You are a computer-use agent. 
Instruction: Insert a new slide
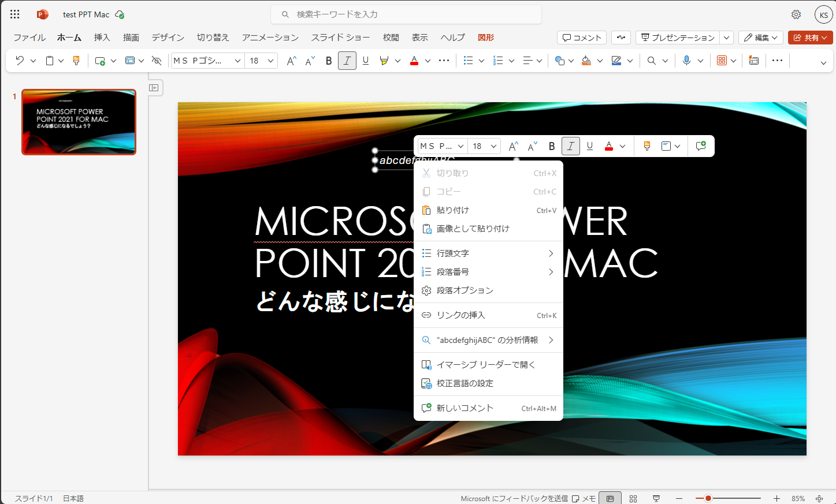coord(101,60)
